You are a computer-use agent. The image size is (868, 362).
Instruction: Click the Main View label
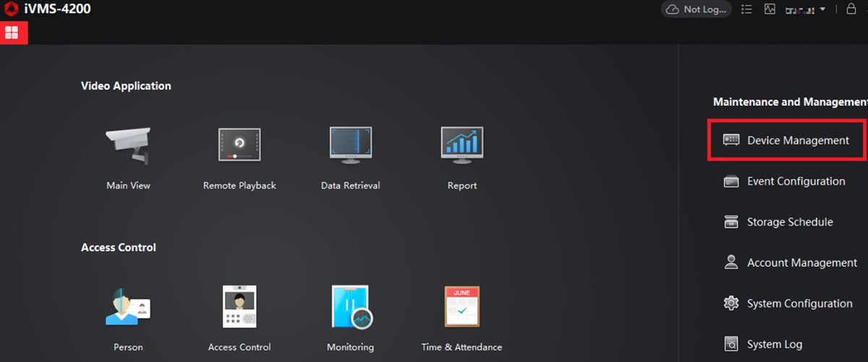pyautogui.click(x=128, y=186)
